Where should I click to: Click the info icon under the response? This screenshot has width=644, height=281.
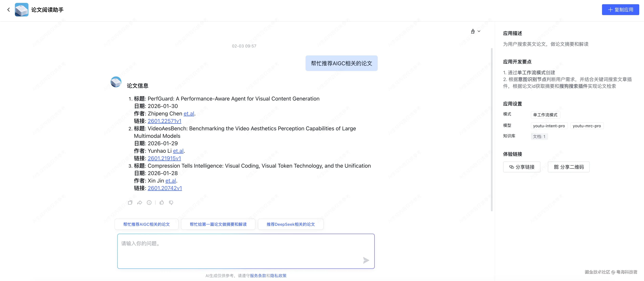click(149, 203)
